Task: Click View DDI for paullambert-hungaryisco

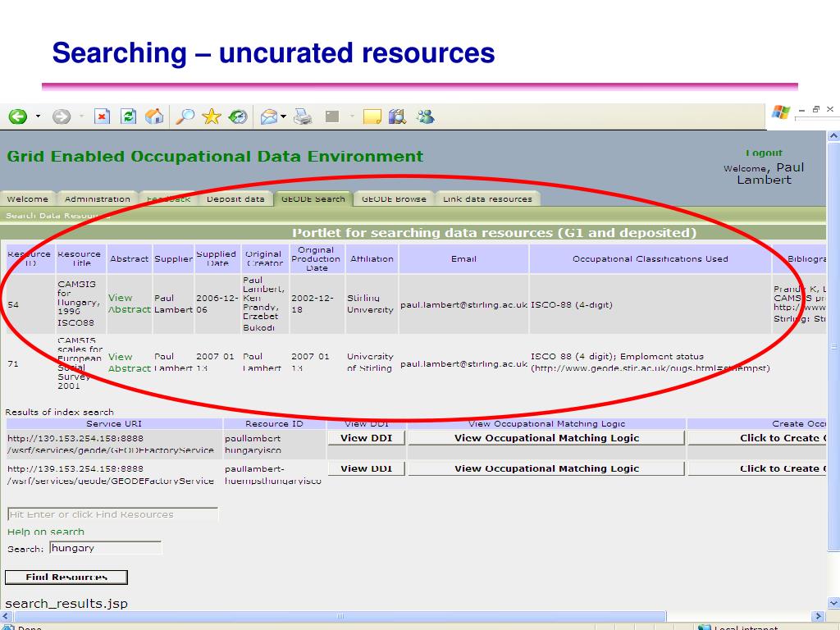Action: [x=367, y=438]
